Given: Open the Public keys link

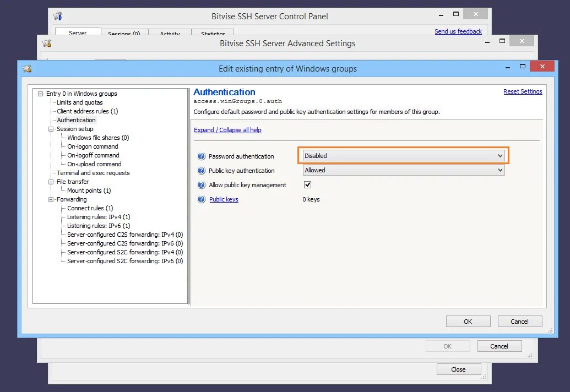Looking at the screenshot, I should pyautogui.click(x=224, y=199).
